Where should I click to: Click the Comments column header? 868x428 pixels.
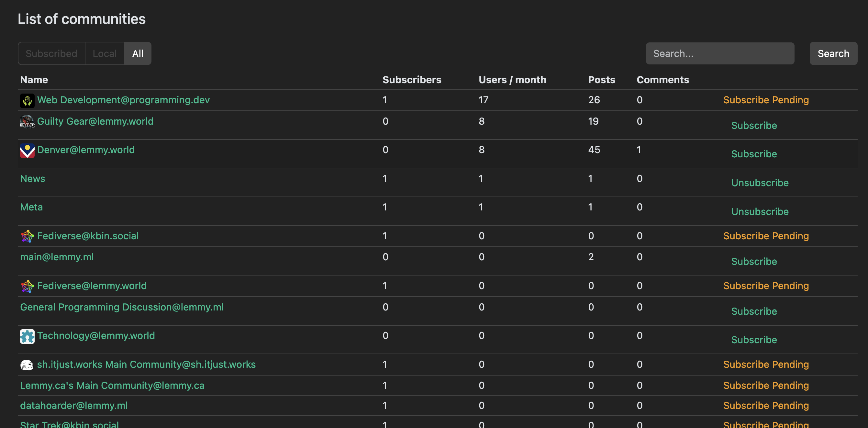click(x=663, y=80)
